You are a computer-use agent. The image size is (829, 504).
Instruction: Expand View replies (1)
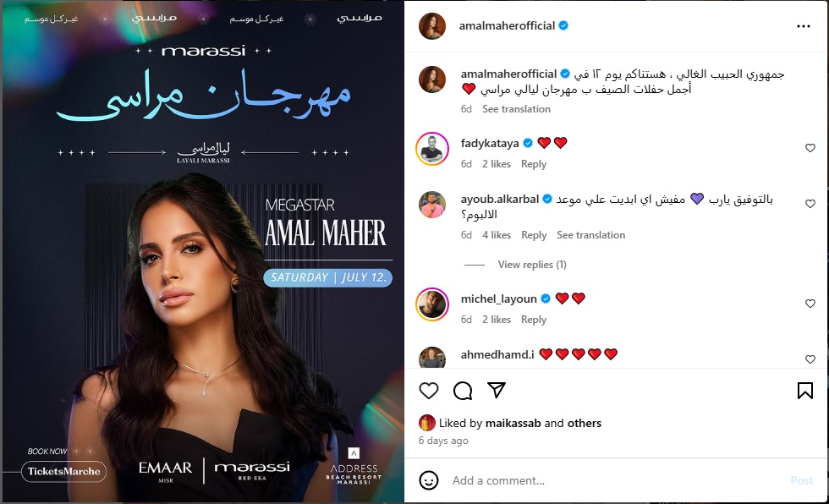tap(532, 265)
